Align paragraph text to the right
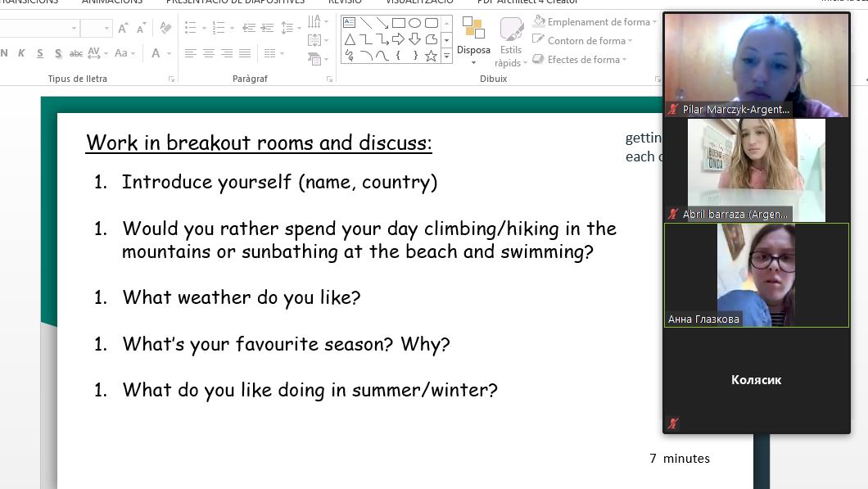 (x=227, y=53)
